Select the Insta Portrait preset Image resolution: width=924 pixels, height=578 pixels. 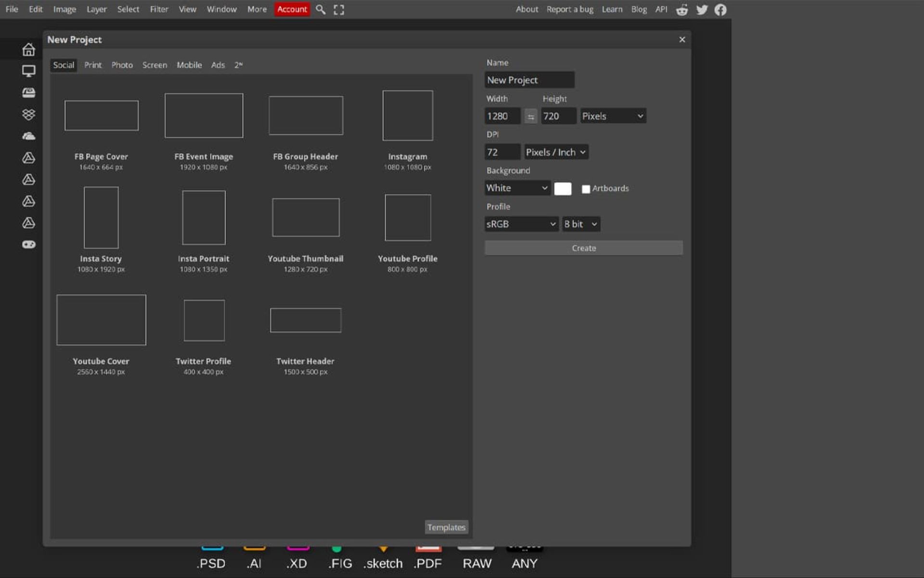pyautogui.click(x=204, y=230)
